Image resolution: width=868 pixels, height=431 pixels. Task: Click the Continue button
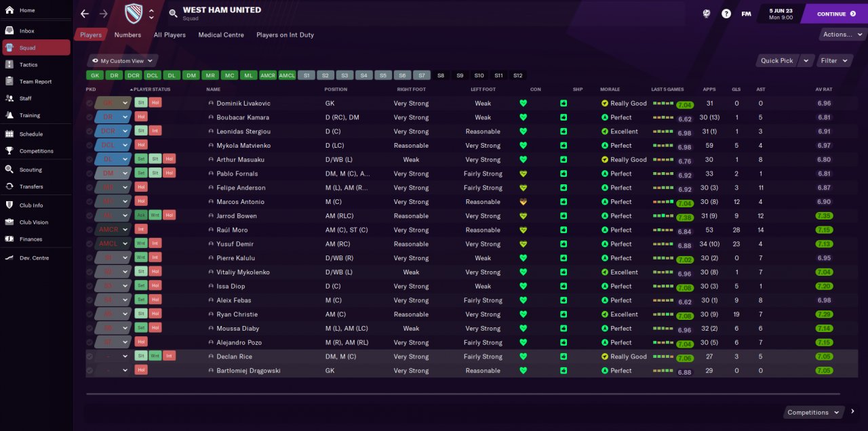click(x=835, y=14)
